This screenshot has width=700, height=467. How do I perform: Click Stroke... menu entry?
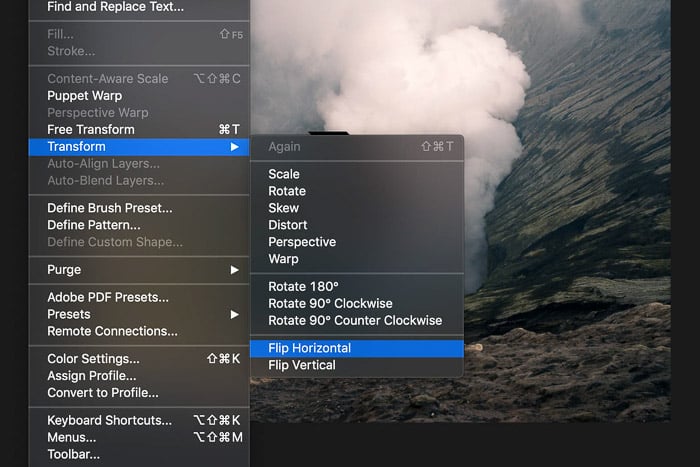pos(139,51)
